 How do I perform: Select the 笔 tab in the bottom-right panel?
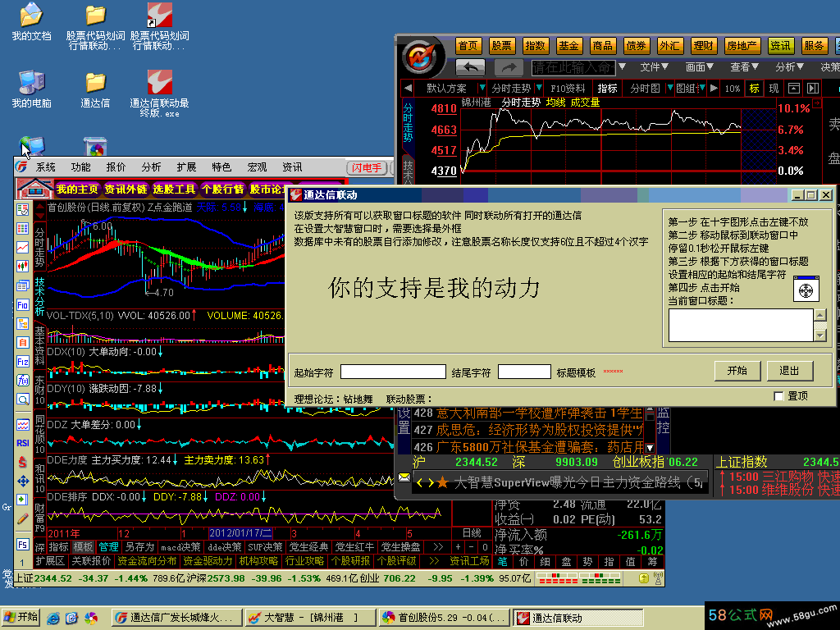(x=503, y=561)
